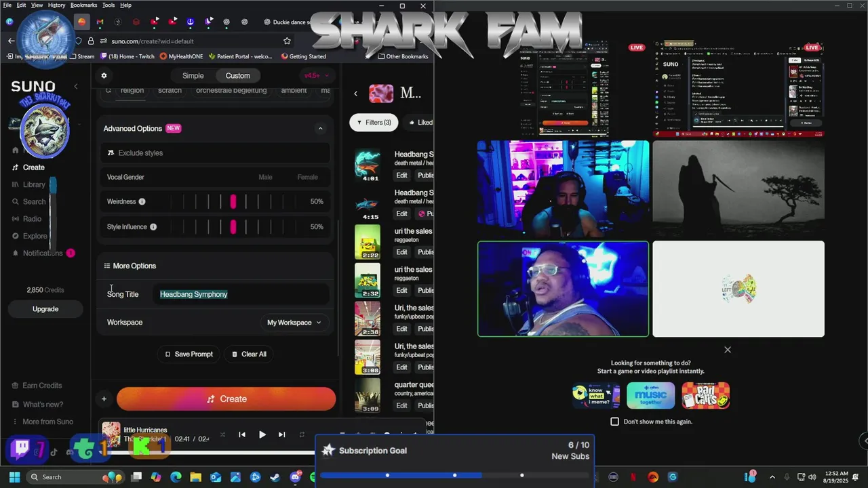Viewport: 868px width, 488px height.
Task: Toggle the Liked filter
Action: (420, 123)
